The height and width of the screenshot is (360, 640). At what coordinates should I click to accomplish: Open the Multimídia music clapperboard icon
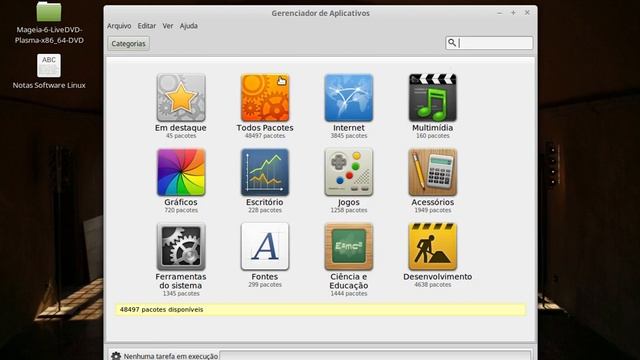point(433,98)
